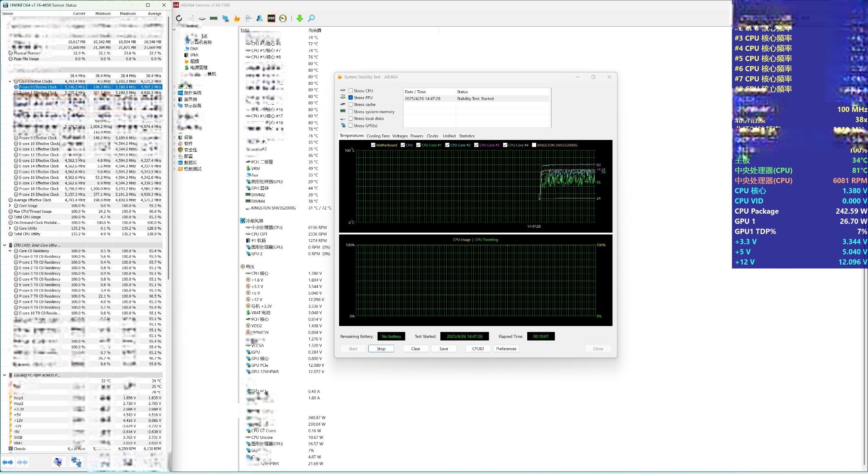
Task: Select DMI item in AIDA64 tree
Action: 194,49
